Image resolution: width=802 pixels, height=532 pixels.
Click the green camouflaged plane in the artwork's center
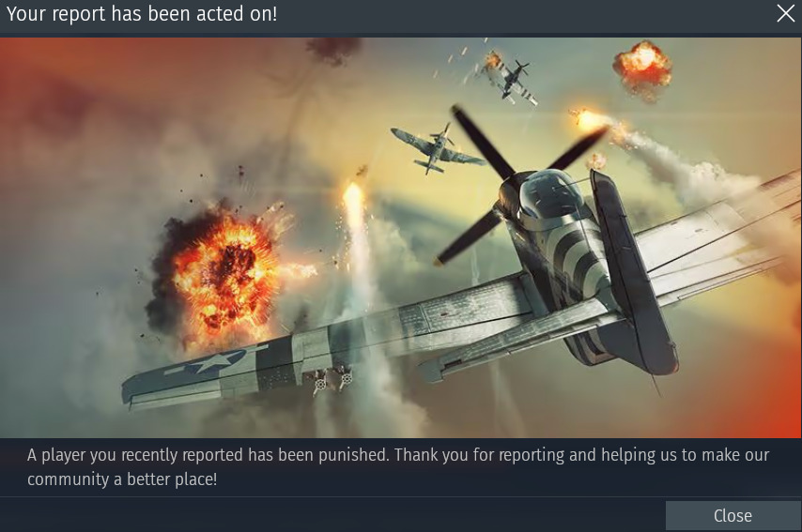click(438, 148)
